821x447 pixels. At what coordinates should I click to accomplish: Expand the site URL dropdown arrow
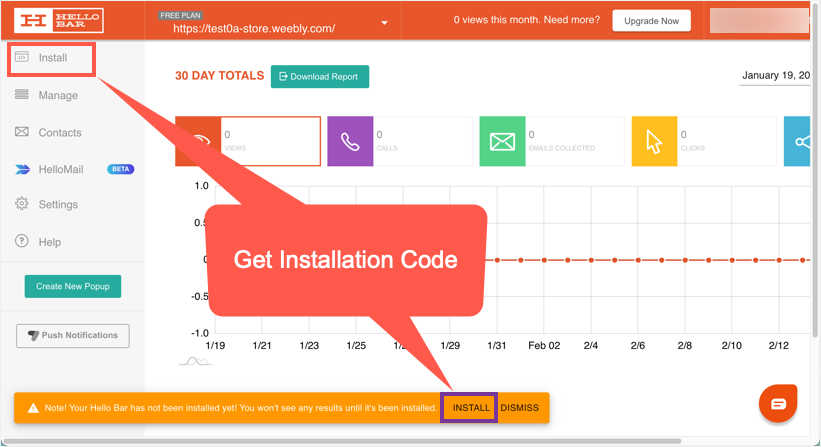(384, 23)
